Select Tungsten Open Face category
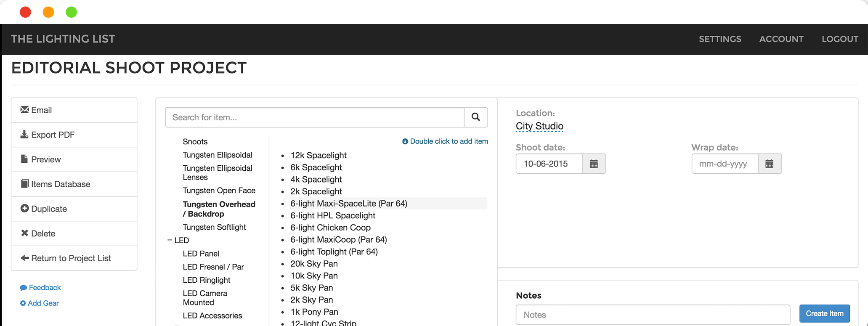The width and height of the screenshot is (868, 326). (x=219, y=191)
